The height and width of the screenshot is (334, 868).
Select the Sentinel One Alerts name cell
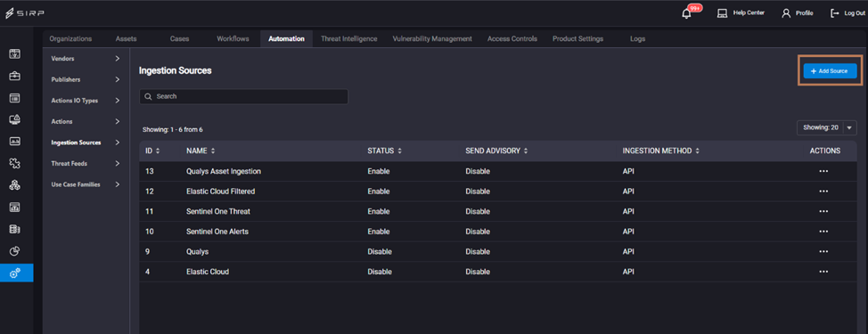click(x=217, y=232)
